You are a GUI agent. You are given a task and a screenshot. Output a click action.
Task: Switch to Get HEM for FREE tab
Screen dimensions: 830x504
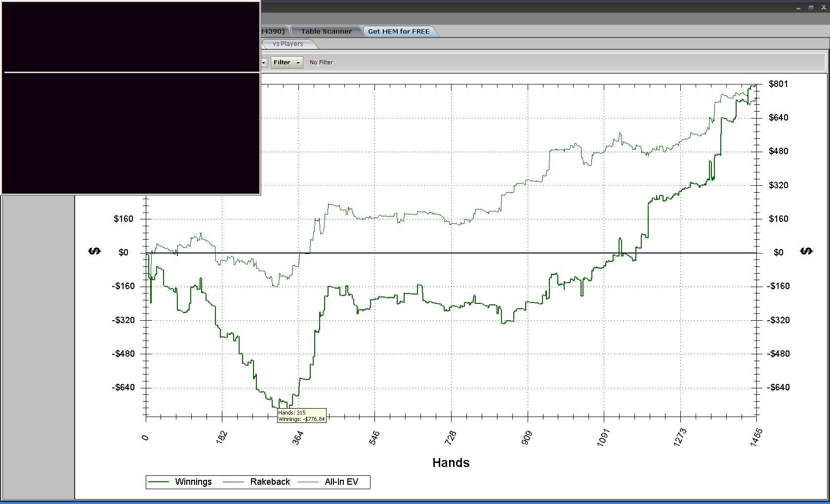(399, 31)
